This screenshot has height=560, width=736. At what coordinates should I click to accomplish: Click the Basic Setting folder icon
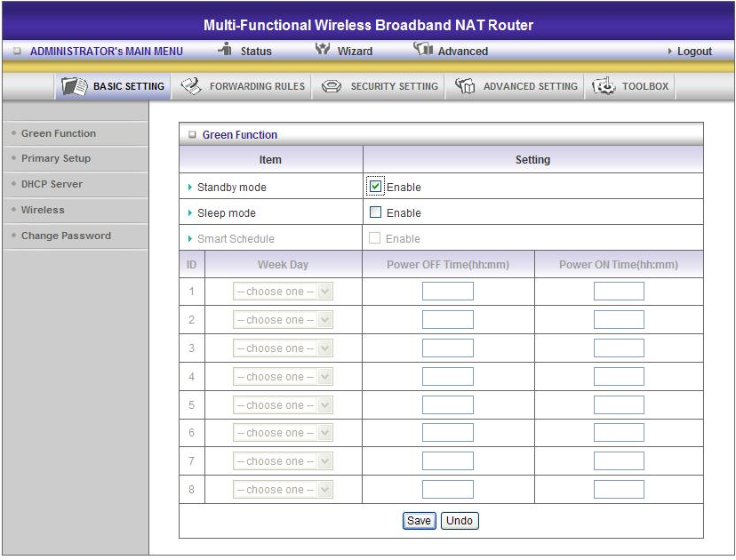[74, 86]
